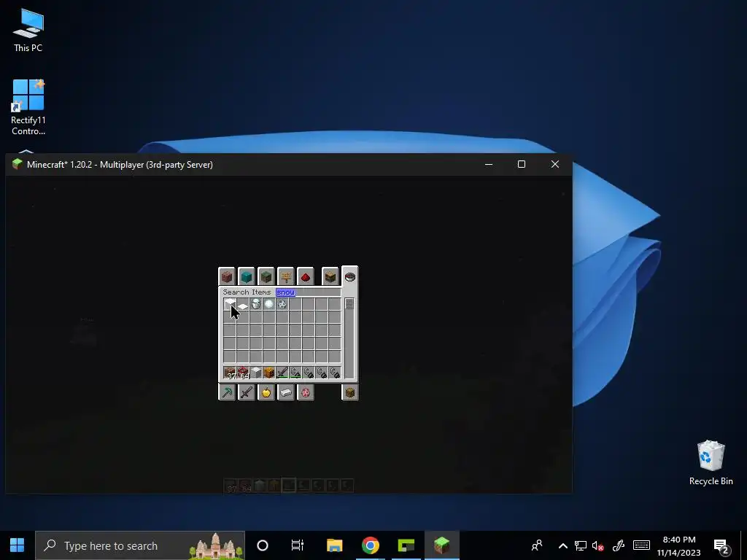747x560 pixels.
Task: Select the sword in the hotbar row
Action: [282, 373]
